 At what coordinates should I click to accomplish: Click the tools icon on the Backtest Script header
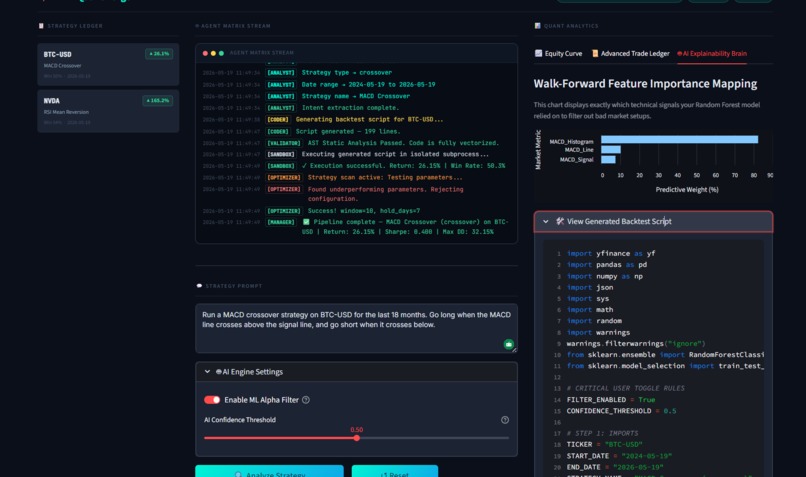point(560,222)
